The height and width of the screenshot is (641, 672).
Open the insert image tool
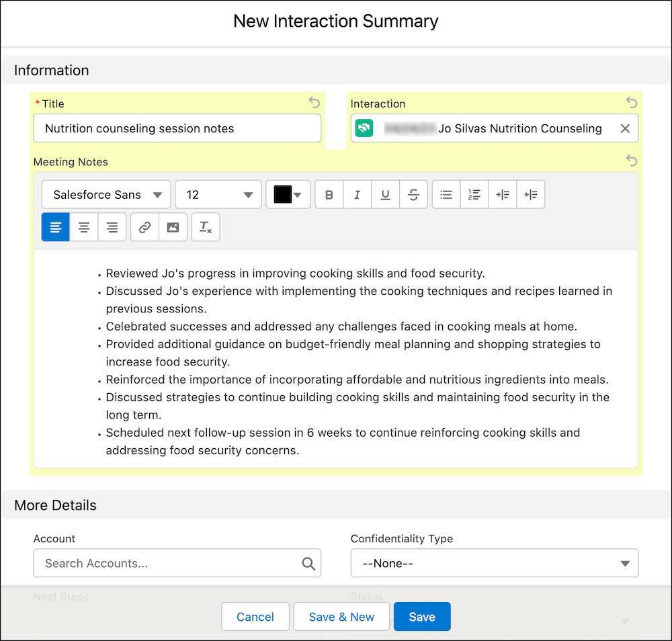[173, 226]
